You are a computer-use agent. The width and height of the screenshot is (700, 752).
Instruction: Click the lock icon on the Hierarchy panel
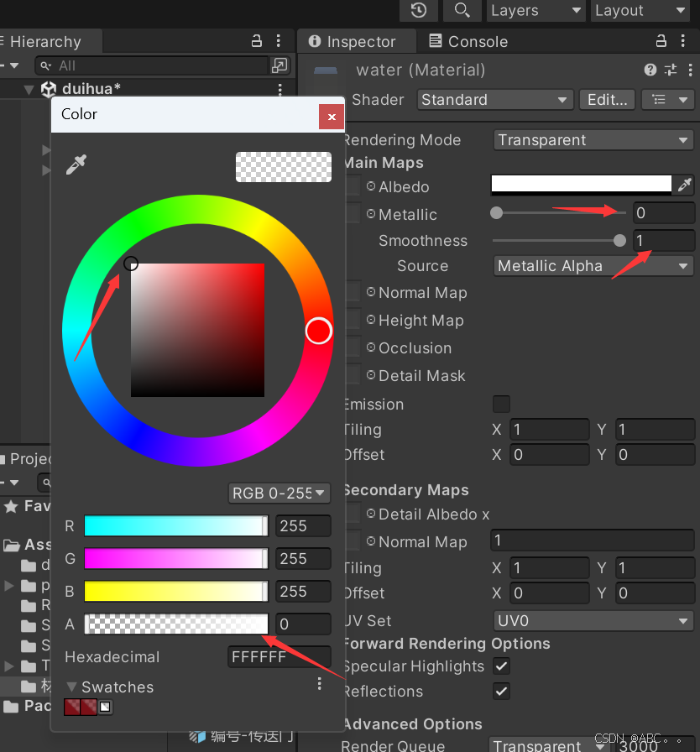[255, 40]
